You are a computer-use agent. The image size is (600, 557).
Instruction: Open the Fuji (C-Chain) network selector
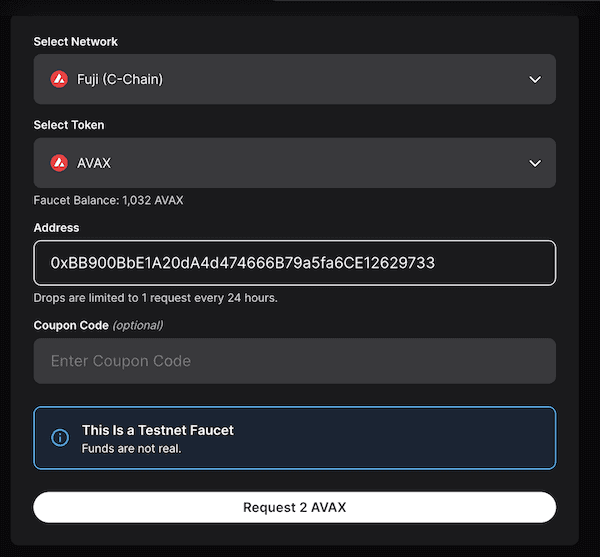[294, 80]
